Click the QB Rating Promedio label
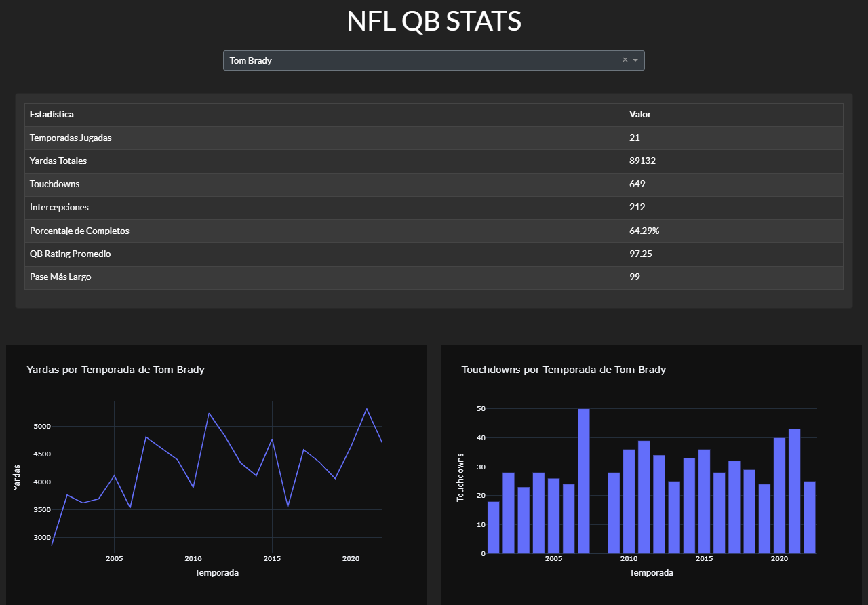Viewport: 868px width, 605px height. [71, 254]
